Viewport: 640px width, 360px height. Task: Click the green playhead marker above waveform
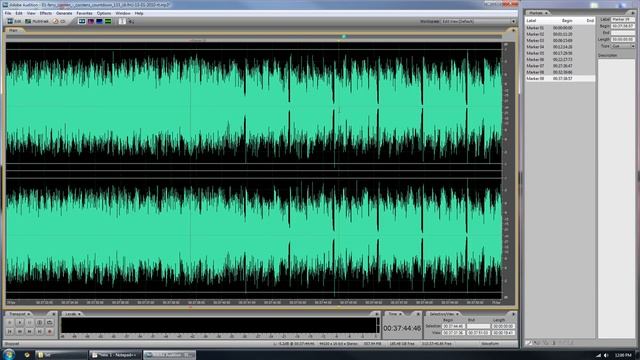pyautogui.click(x=344, y=36)
